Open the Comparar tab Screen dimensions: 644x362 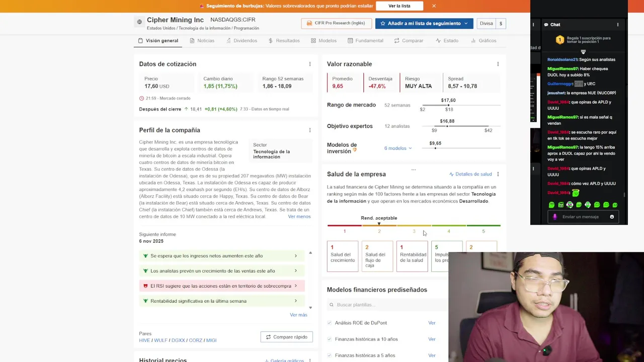coord(409,41)
